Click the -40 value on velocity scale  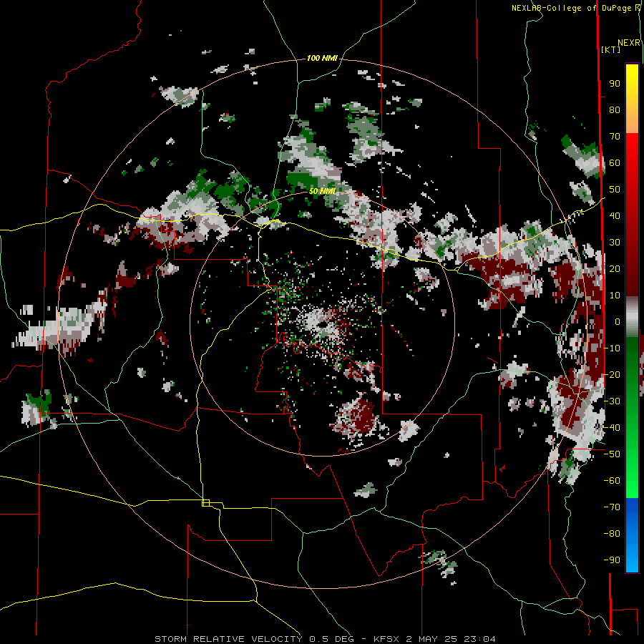[x=612, y=428]
